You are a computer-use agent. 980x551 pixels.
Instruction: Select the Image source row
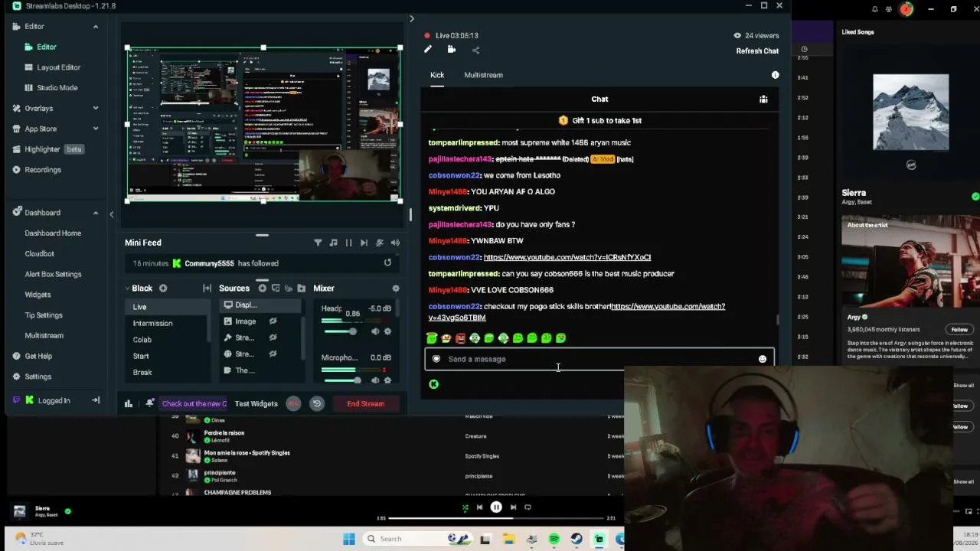click(260, 321)
